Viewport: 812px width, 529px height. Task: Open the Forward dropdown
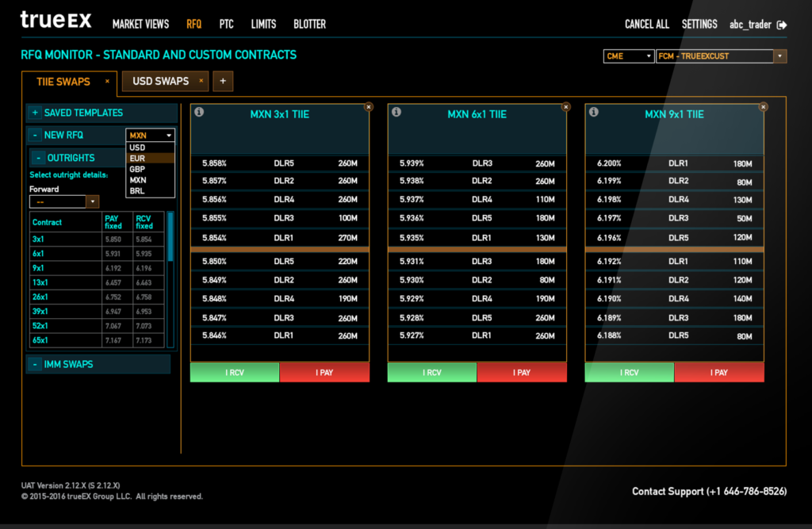point(92,202)
